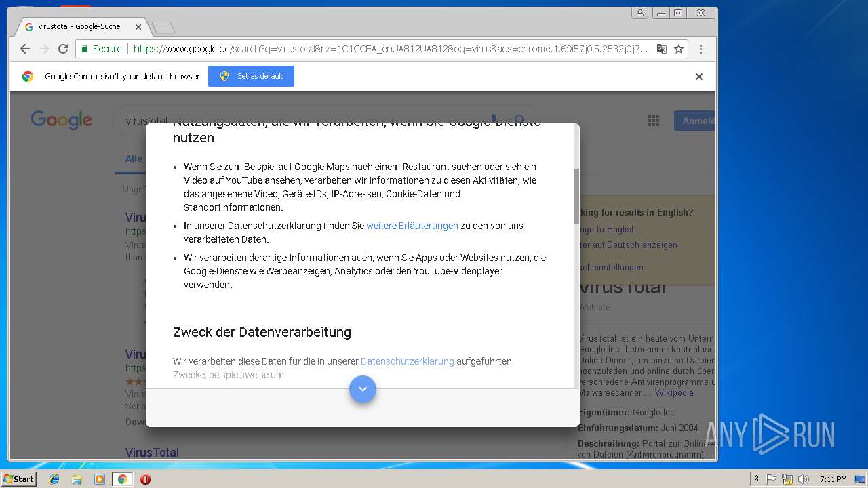The width and height of the screenshot is (868, 488).
Task: Click the Show desktop button at taskbar end
Action: (x=860, y=479)
